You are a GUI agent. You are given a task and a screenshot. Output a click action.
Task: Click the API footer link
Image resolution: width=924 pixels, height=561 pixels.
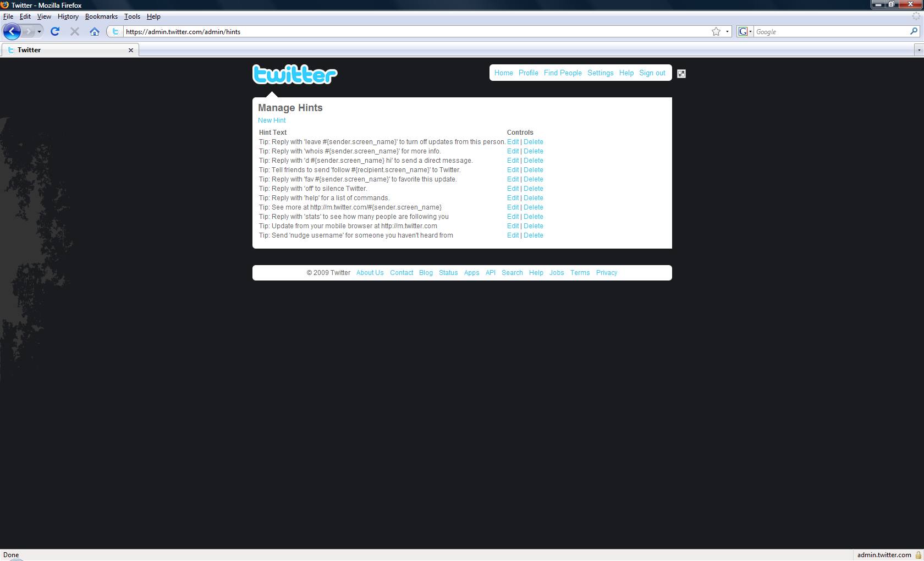point(491,273)
